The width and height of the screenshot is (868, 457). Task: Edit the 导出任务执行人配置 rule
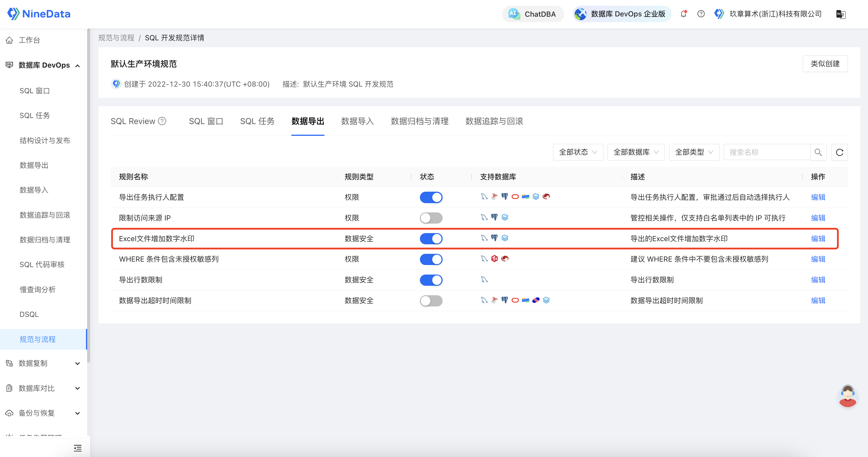818,197
